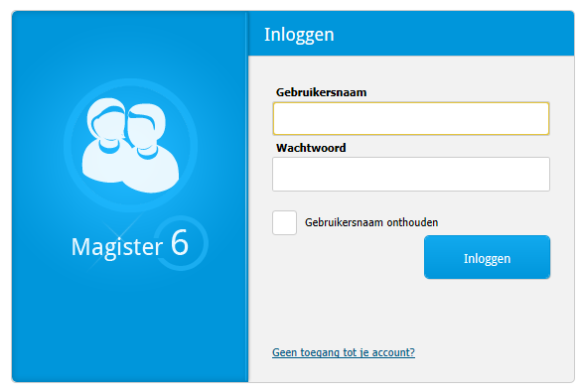The width and height of the screenshot is (581, 392).
Task: Click the blue header bar beside the Inloggen title
Action: [x=452, y=34]
